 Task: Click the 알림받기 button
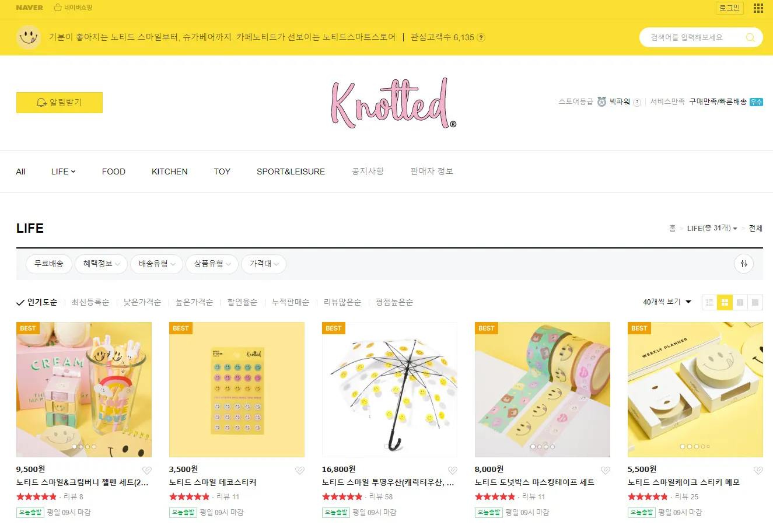pos(60,103)
